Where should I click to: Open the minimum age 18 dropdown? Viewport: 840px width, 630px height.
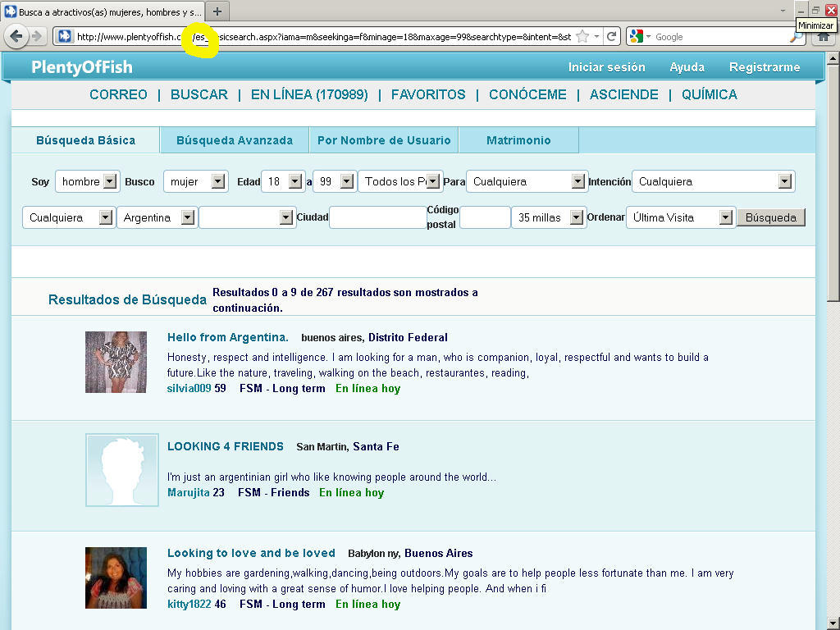(283, 181)
